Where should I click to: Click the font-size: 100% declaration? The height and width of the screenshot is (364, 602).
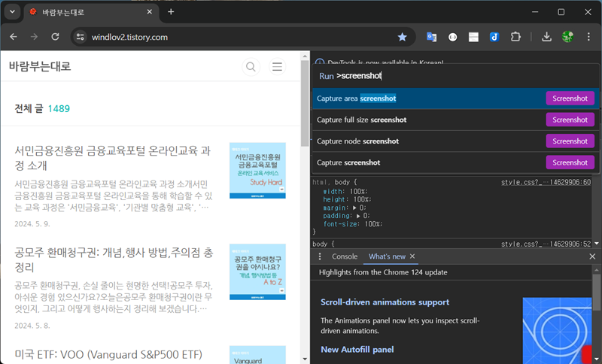(x=352, y=224)
